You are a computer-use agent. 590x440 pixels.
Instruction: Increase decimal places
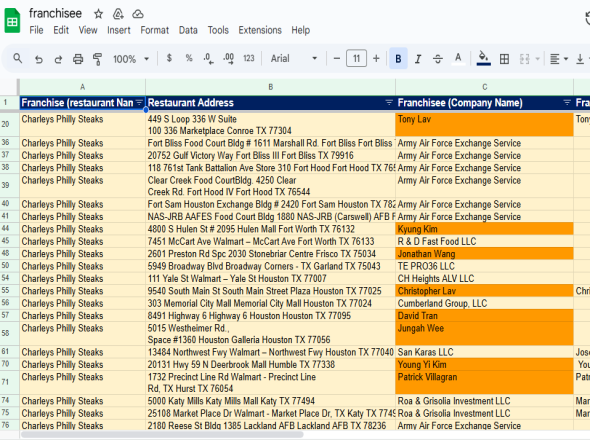pos(228,58)
